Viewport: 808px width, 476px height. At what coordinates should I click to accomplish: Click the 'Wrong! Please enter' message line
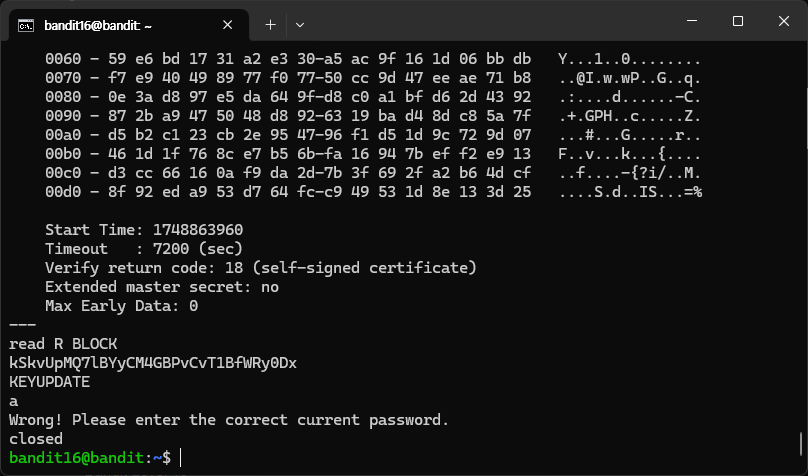click(229, 420)
